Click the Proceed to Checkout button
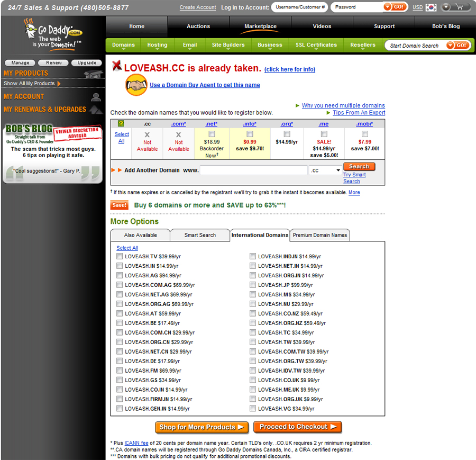476x460 pixels. pos(297,427)
